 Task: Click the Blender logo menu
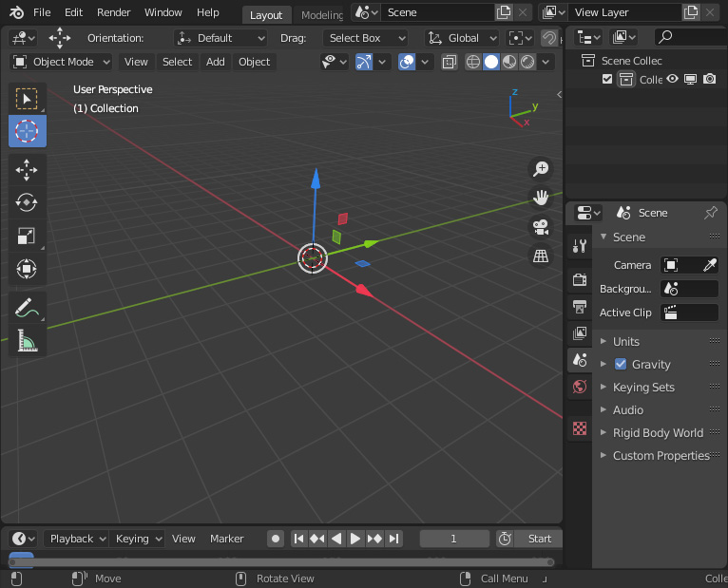tap(17, 12)
